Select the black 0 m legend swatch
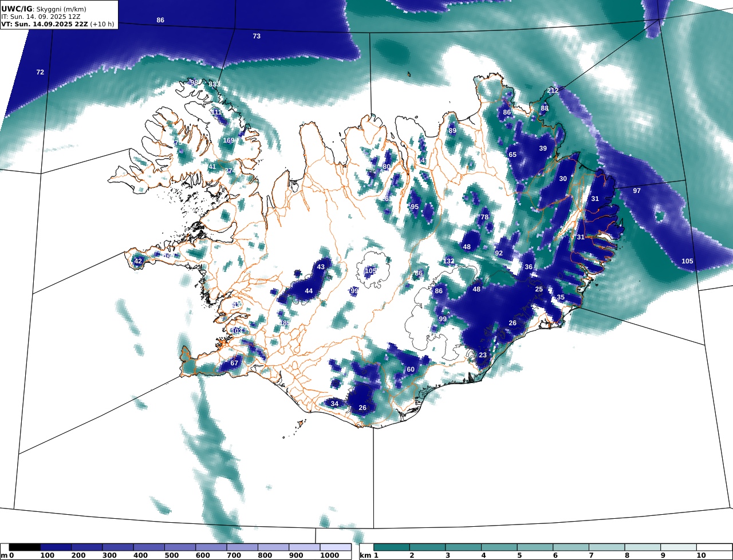The width and height of the screenshot is (733, 560). click(25, 547)
